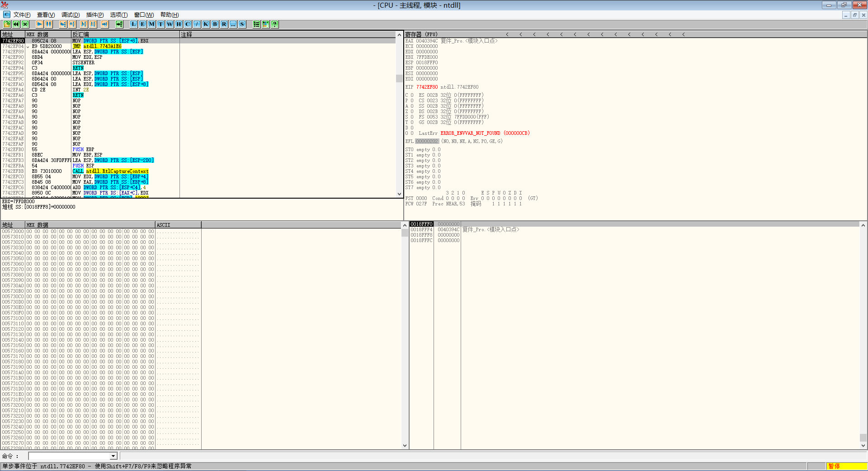This screenshot has height=471, width=868.
Task: Open Handles window with the H icon
Action: tap(179, 24)
